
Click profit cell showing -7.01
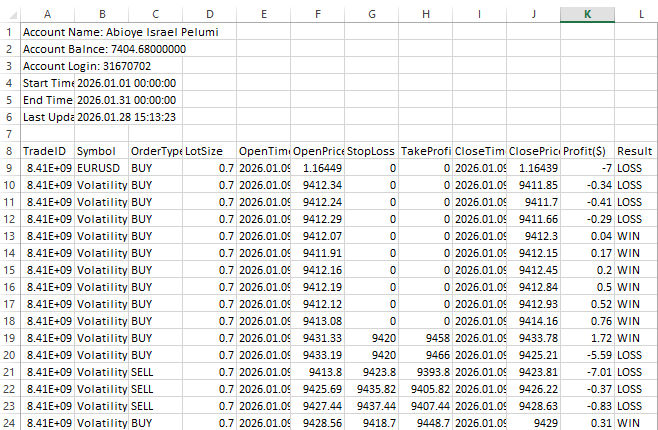pos(588,372)
